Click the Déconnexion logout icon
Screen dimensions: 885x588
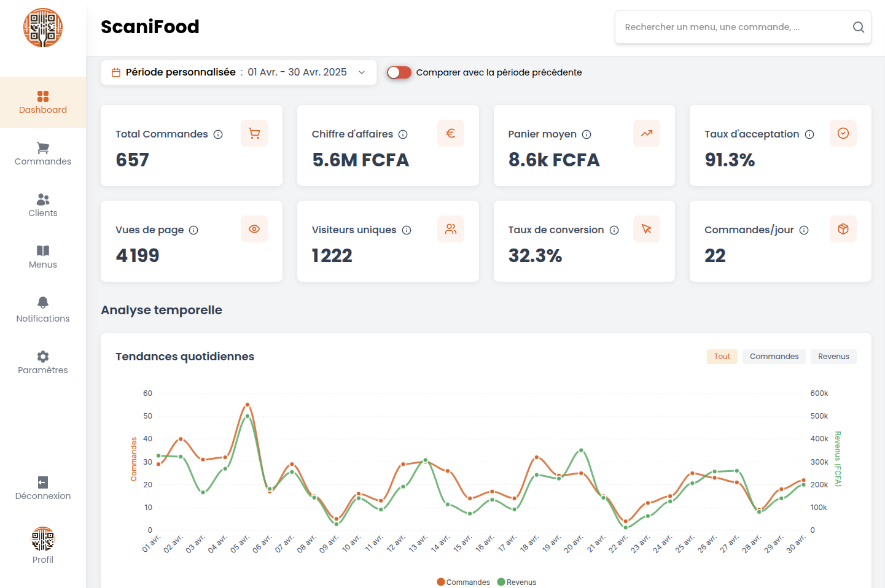[42, 481]
